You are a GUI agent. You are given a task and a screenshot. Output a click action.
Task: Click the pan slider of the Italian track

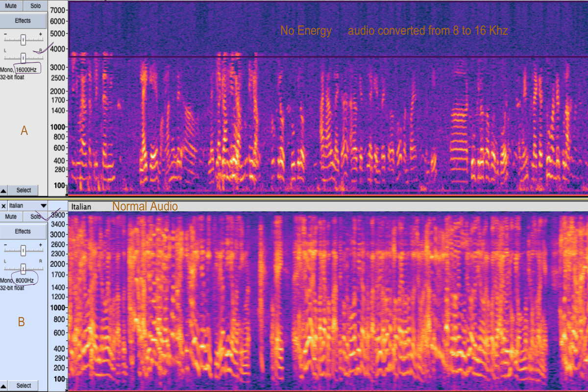pyautogui.click(x=23, y=269)
